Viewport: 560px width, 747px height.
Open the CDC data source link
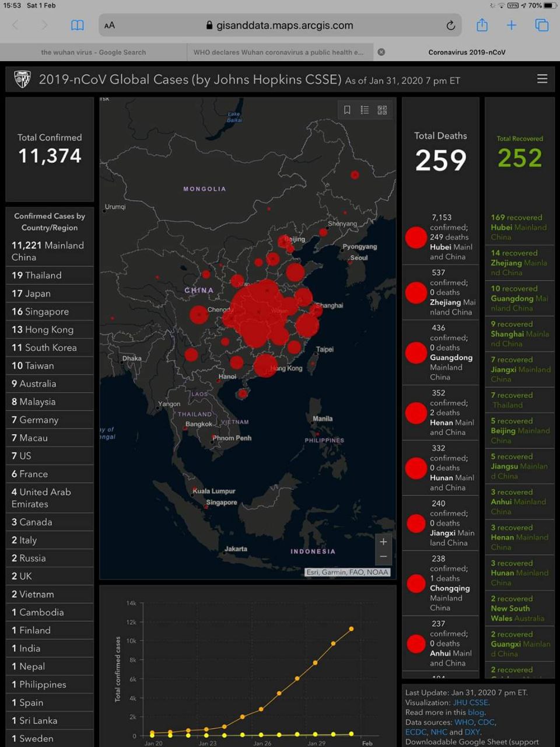pos(486,722)
